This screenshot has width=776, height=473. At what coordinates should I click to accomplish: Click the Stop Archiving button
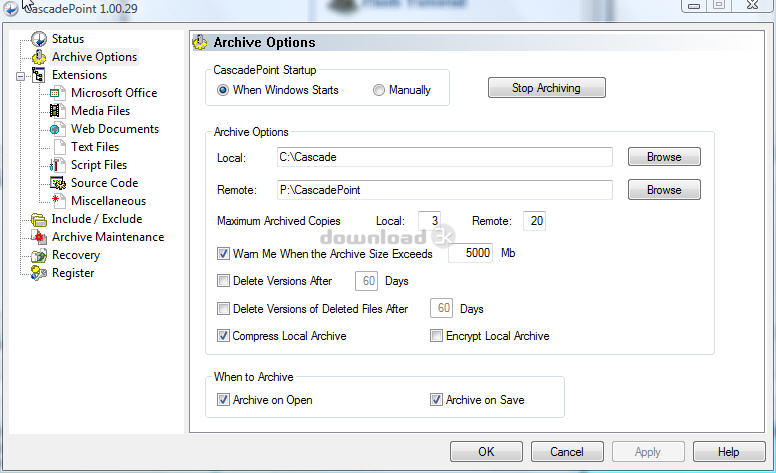coord(546,88)
